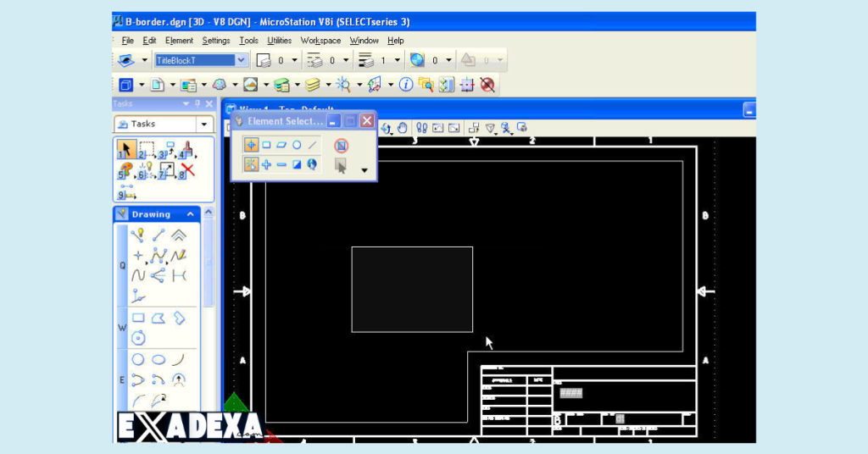Image resolution: width=868 pixels, height=454 pixels.
Task: Click the Pan View hand icon
Action: (403, 128)
